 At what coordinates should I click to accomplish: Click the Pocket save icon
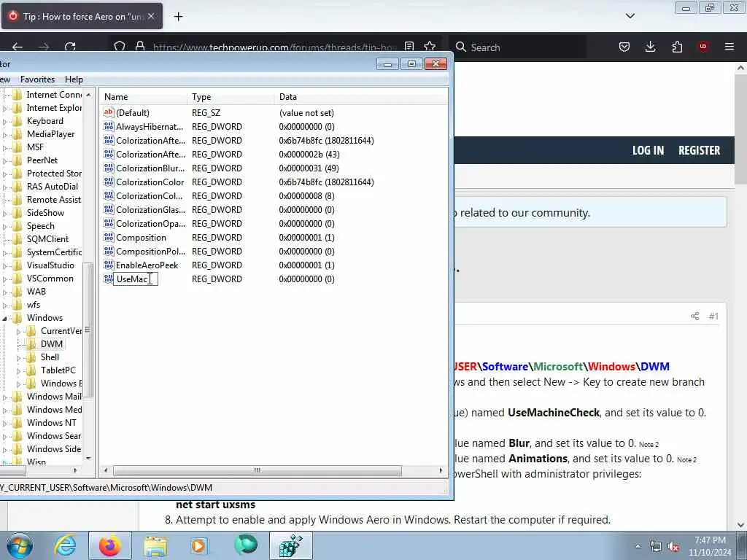click(x=624, y=47)
